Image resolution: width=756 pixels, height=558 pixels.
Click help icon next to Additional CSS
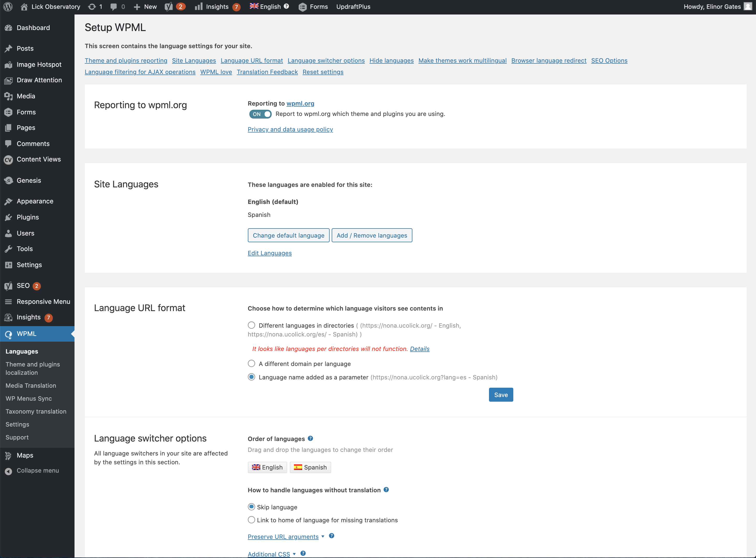[303, 553]
